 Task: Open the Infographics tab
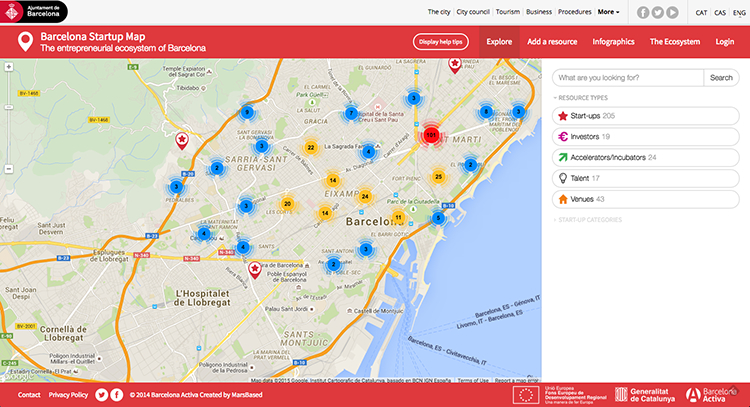click(613, 42)
